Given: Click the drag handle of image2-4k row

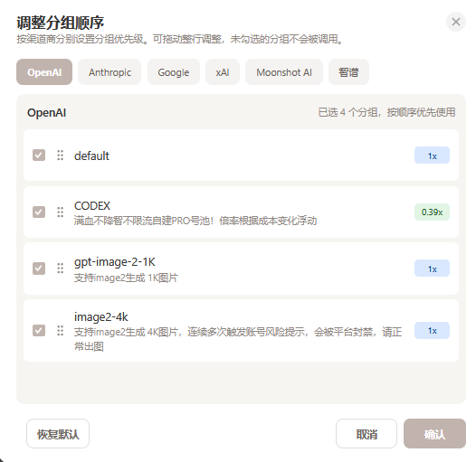Looking at the screenshot, I should pos(61,330).
